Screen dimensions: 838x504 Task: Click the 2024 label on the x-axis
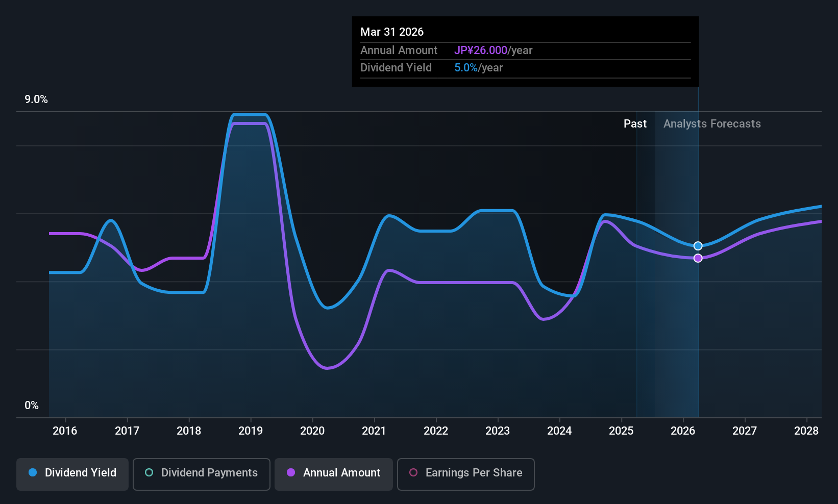pyautogui.click(x=559, y=431)
